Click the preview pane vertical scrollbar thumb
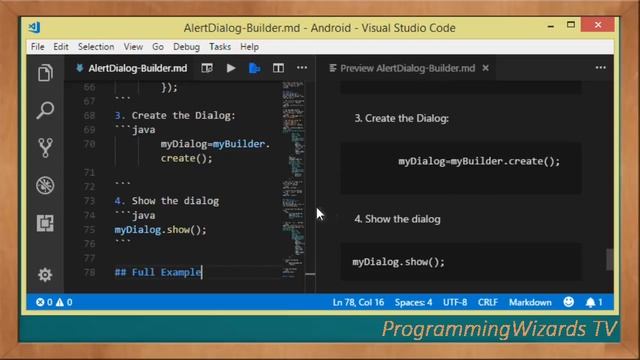 point(609,260)
